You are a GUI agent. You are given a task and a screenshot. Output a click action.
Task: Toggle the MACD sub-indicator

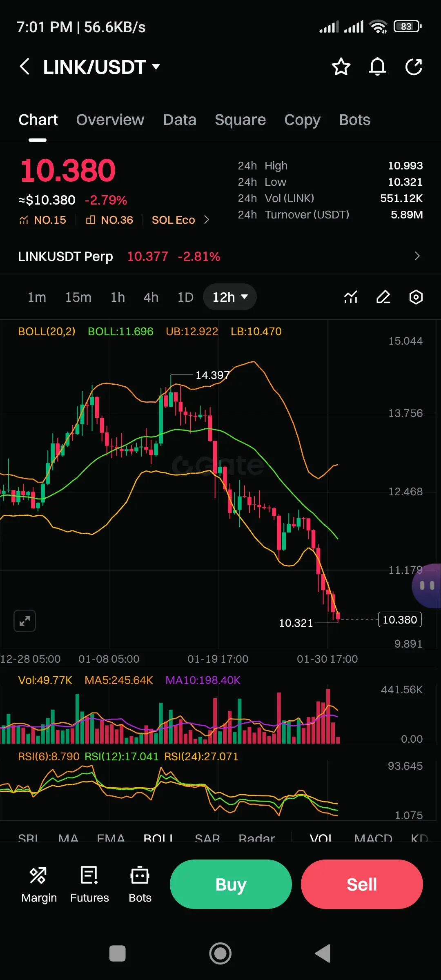[x=373, y=837]
